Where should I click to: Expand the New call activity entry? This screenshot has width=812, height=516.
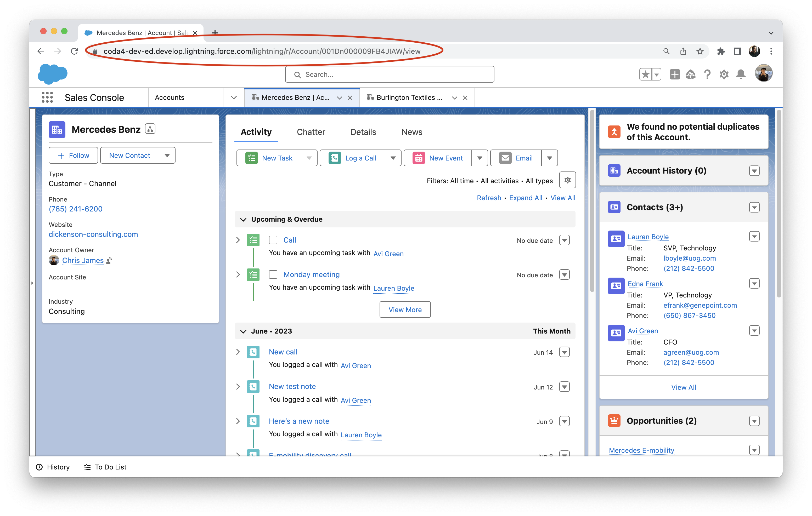238,352
